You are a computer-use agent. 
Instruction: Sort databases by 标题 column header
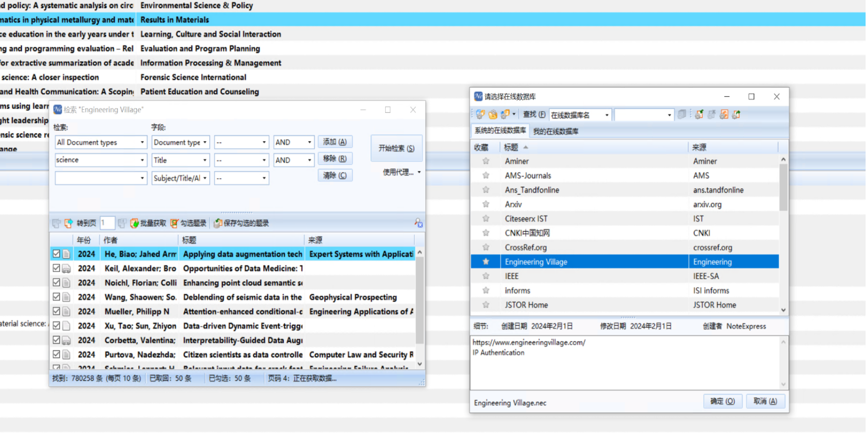[x=594, y=147]
